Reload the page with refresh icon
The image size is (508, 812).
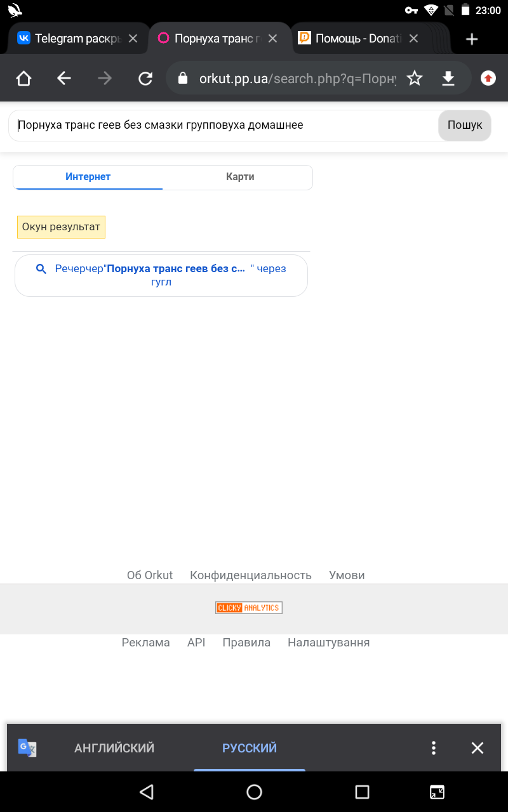click(x=145, y=78)
